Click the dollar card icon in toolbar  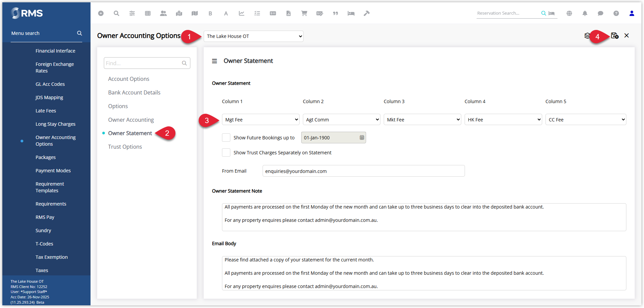(x=273, y=13)
